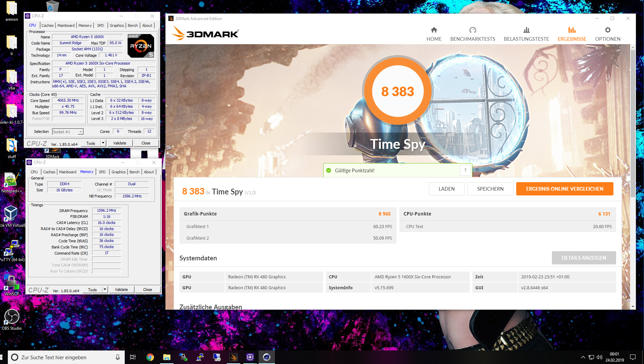Click the Grafik-Punkte 8 965 value
Screen dimensions: 644x364
click(384, 214)
